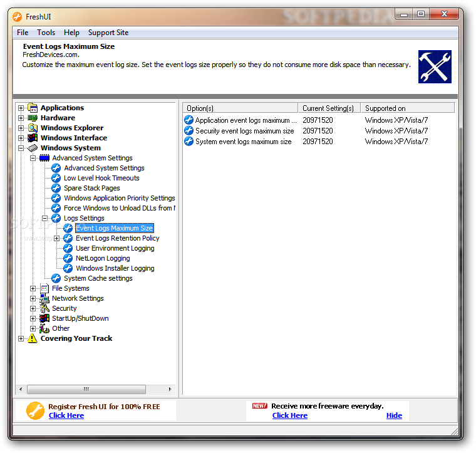
Task: Expand the Security node
Action: coord(33,308)
